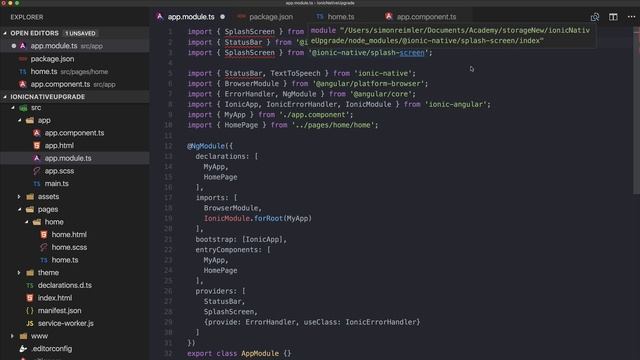Click the Sass icon beside home.scss
The image size is (640, 360).
(44, 247)
